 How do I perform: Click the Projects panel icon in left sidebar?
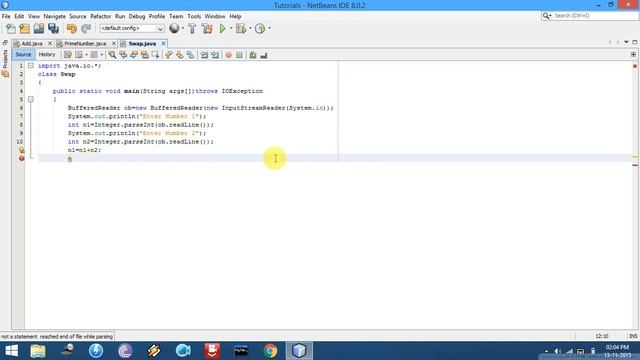coord(5,74)
